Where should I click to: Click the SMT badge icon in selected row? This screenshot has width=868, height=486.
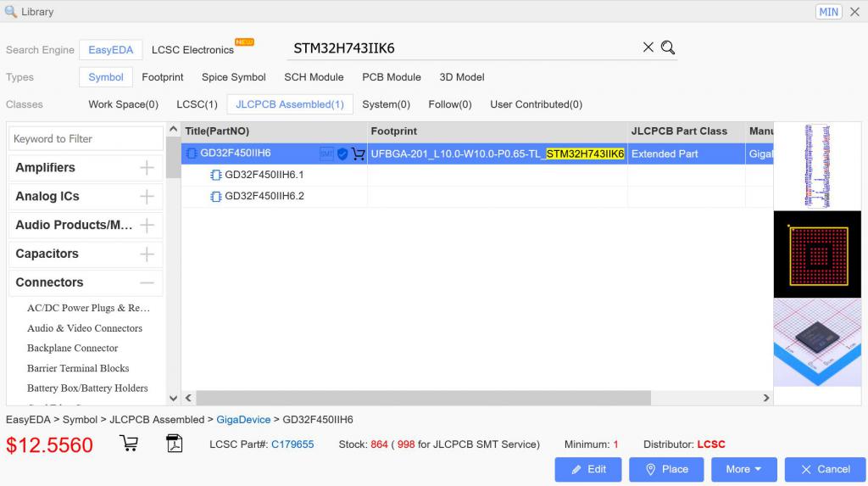click(x=326, y=154)
